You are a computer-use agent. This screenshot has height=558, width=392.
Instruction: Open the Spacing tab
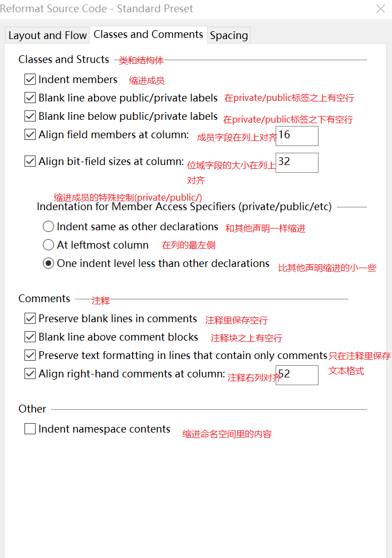[x=228, y=35]
